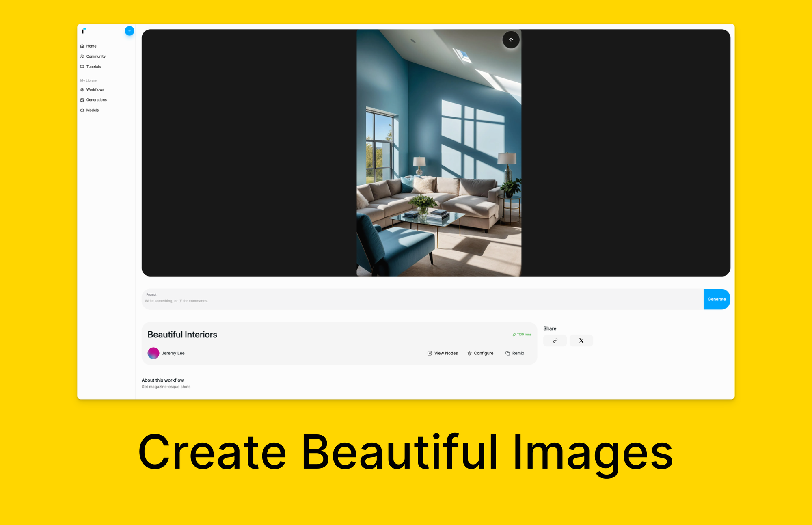Click the blue plus create button
The image size is (812, 525).
129,31
